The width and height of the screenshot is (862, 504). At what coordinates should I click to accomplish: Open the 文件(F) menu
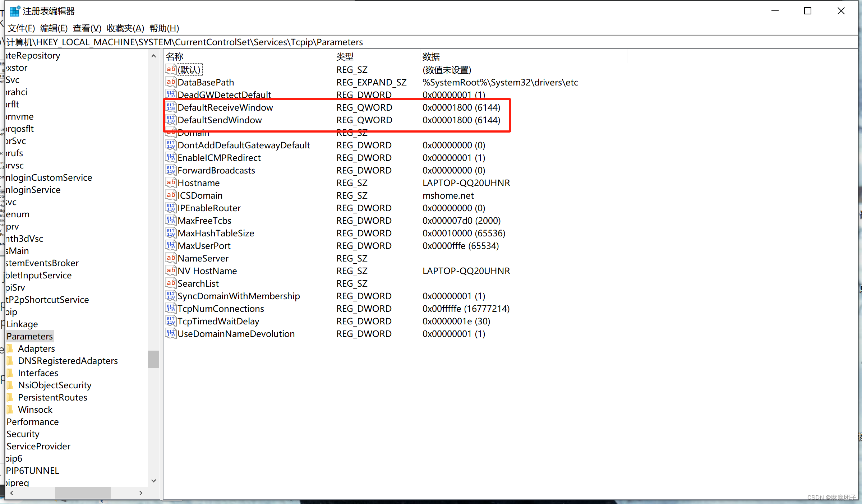20,28
